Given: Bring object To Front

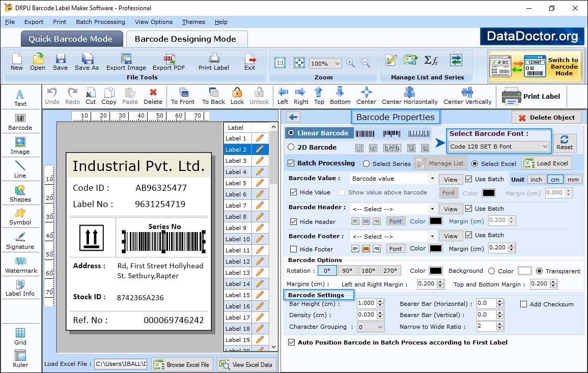Looking at the screenshot, I should pos(183,96).
